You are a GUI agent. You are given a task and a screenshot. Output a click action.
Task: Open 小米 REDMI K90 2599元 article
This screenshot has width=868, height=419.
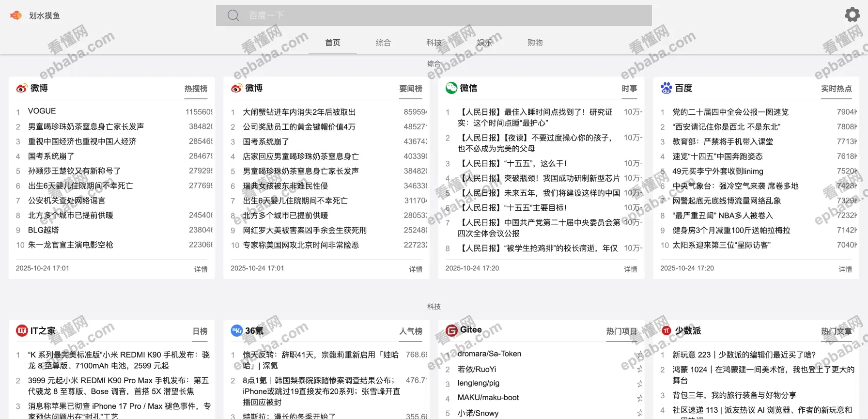coord(119,360)
